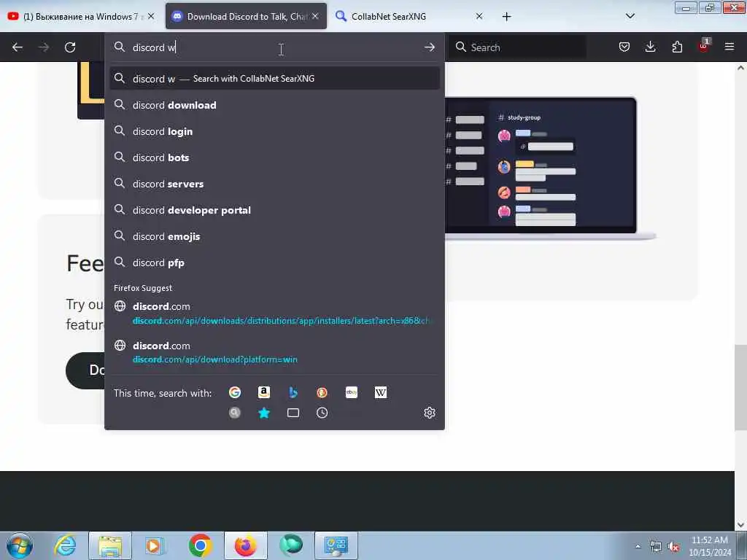Close the Download Discord tab
Image resolution: width=747 pixels, height=560 pixels.
coord(315,16)
